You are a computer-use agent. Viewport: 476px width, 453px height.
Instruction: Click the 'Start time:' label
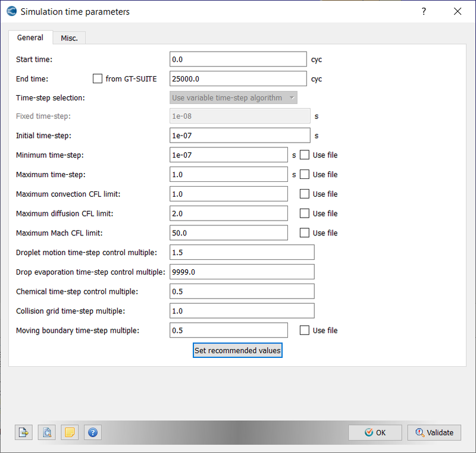[x=34, y=59]
